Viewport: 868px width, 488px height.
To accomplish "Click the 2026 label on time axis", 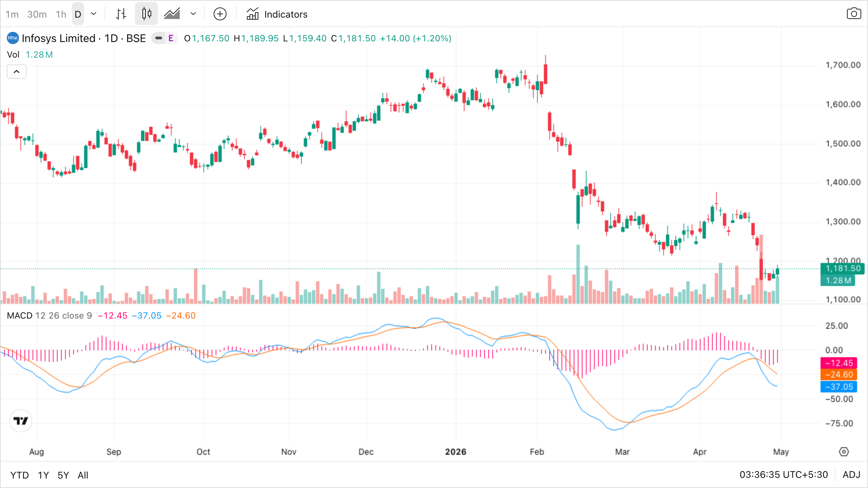I will click(x=456, y=452).
